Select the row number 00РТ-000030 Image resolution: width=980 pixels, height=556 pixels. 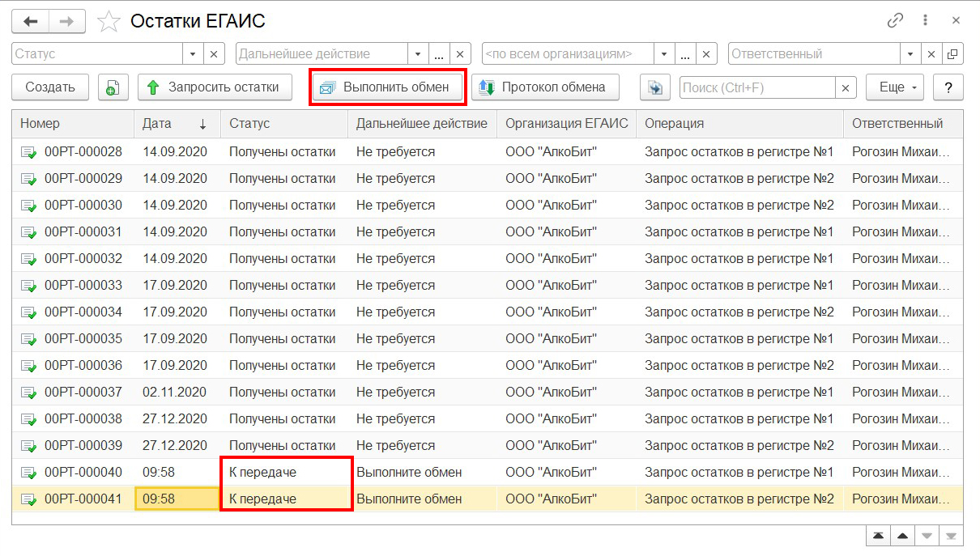click(x=83, y=205)
